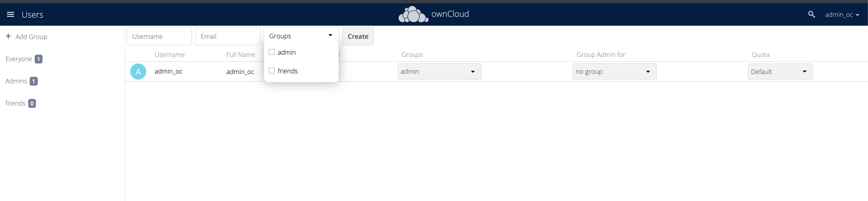Image resolution: width=868 pixels, height=201 pixels.
Task: Click the admin_oc username cell
Action: click(168, 71)
